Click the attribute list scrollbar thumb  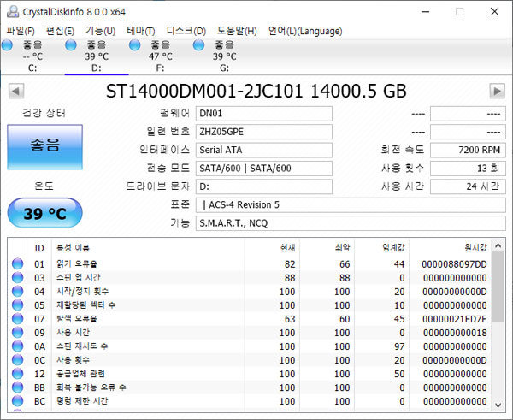(x=498, y=287)
